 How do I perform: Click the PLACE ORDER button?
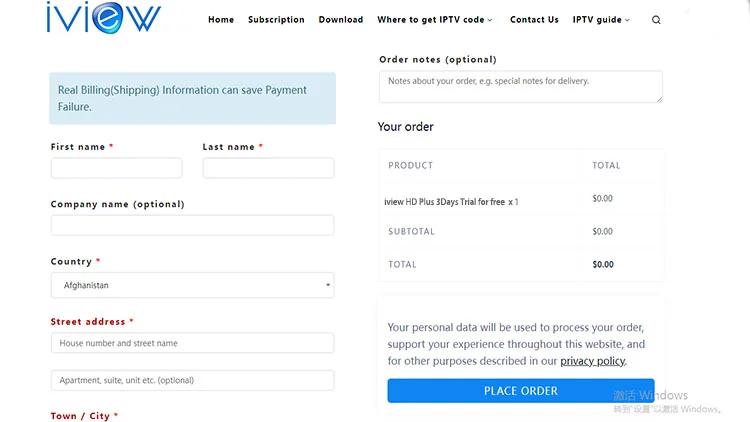coord(520,391)
